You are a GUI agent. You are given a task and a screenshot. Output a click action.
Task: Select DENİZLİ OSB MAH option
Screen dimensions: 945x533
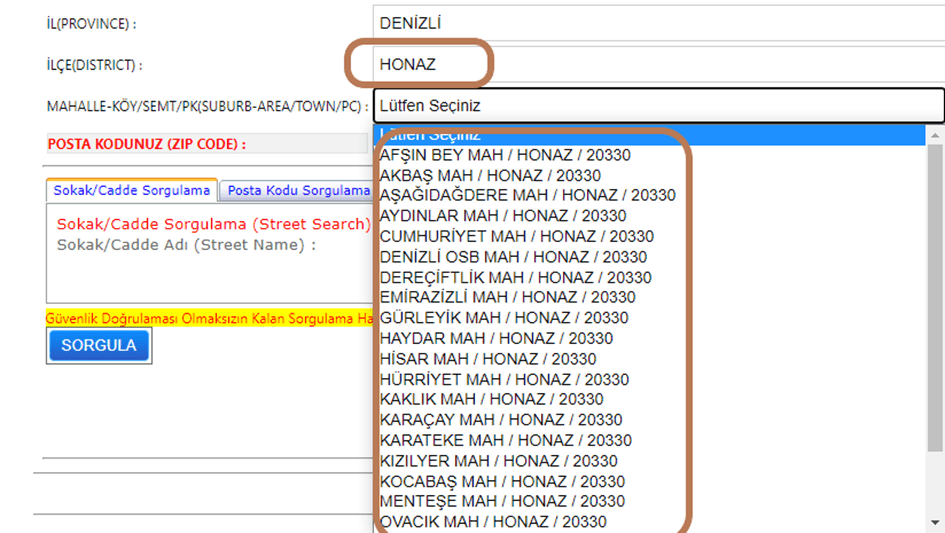click(x=513, y=257)
